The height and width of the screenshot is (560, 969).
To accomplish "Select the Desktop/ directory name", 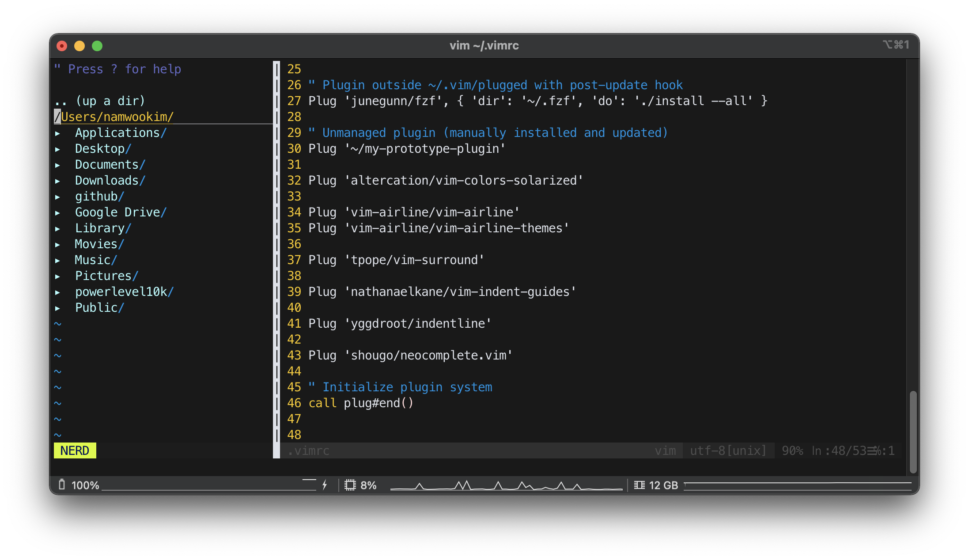I will [103, 148].
